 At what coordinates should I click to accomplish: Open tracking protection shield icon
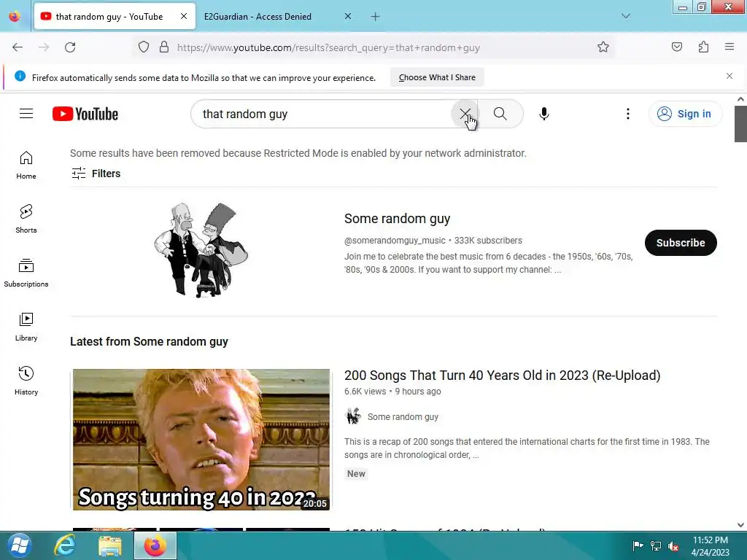144,47
